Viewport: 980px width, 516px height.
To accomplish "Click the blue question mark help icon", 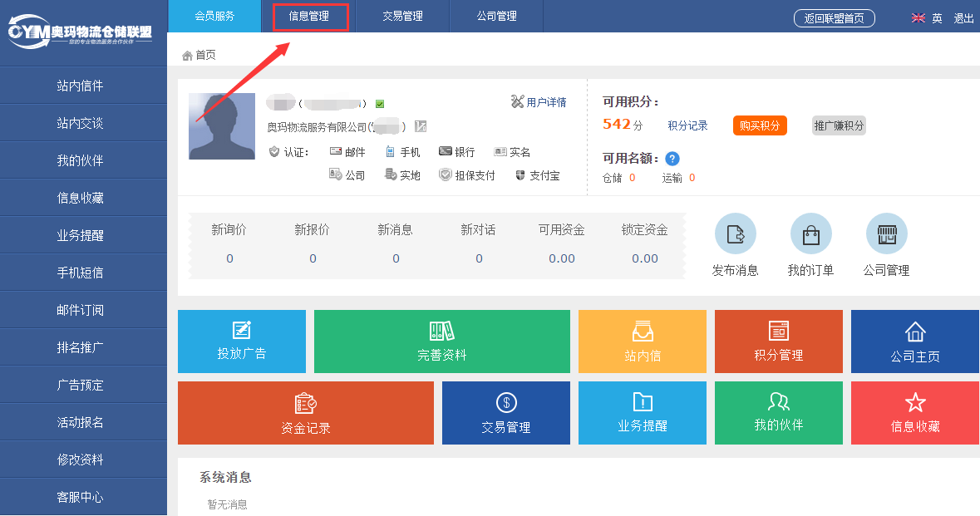I will click(x=672, y=159).
